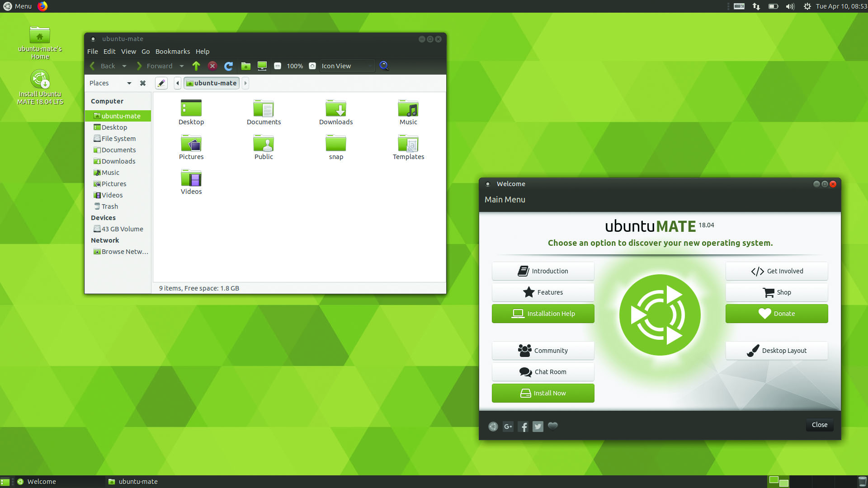This screenshot has width=868, height=488.
Task: Toggle location text entry with pencil icon
Action: (161, 83)
